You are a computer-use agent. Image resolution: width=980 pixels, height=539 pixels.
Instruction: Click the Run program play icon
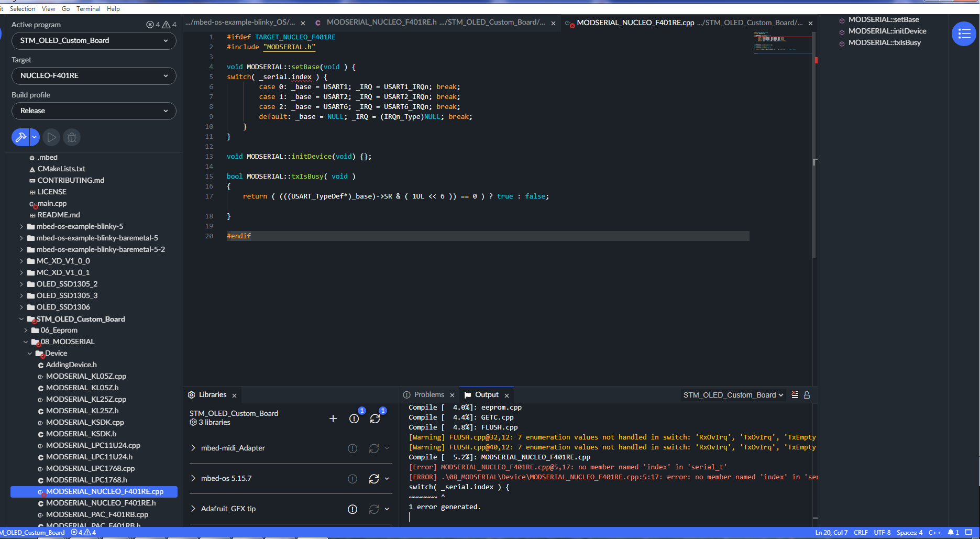(x=51, y=137)
